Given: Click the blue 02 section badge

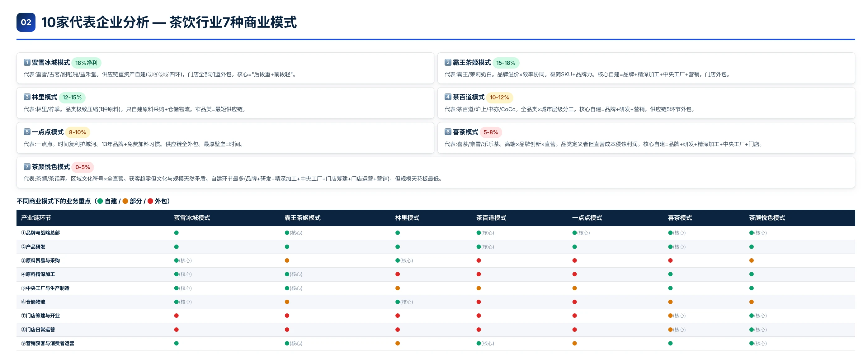Looking at the screenshot, I should 26,22.
